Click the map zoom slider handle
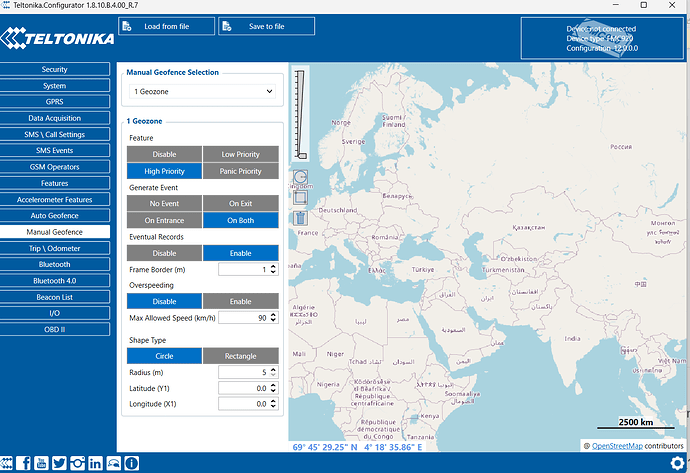Viewport: 690px width, 473px height. tap(302, 156)
